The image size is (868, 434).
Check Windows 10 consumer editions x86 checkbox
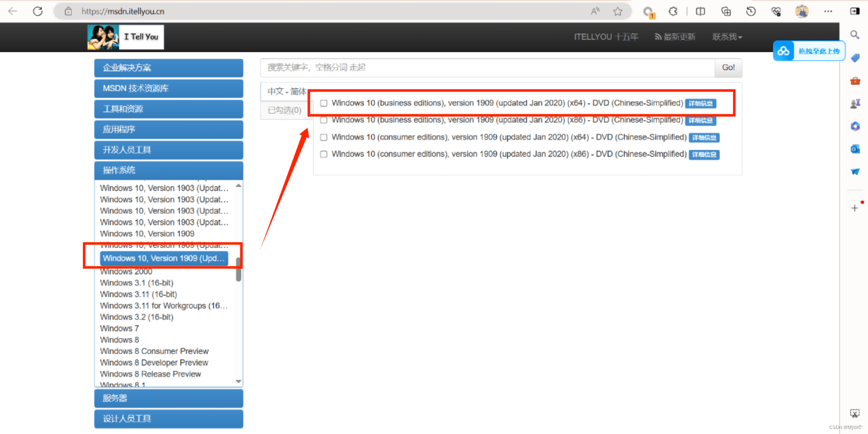323,154
